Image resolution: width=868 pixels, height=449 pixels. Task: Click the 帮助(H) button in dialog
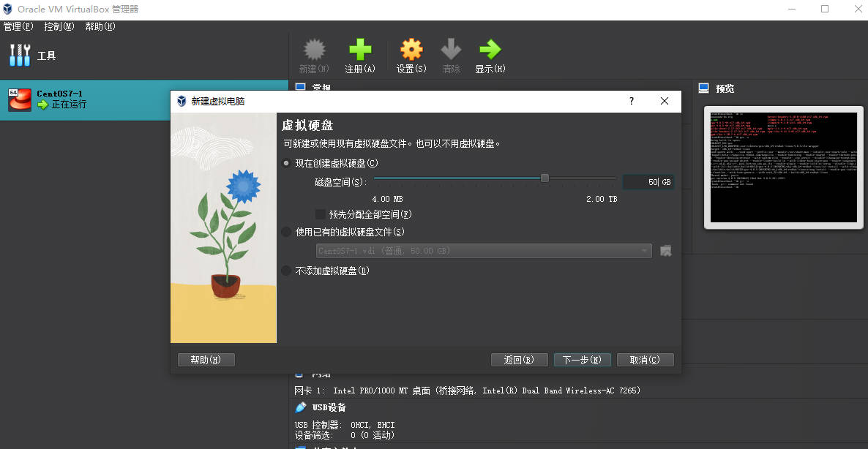click(206, 360)
